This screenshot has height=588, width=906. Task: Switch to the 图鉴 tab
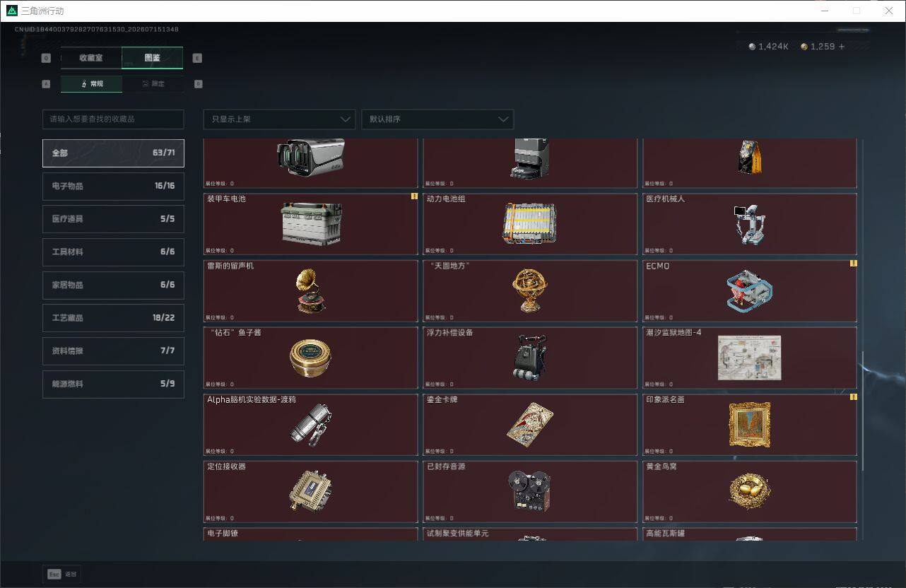click(x=152, y=58)
